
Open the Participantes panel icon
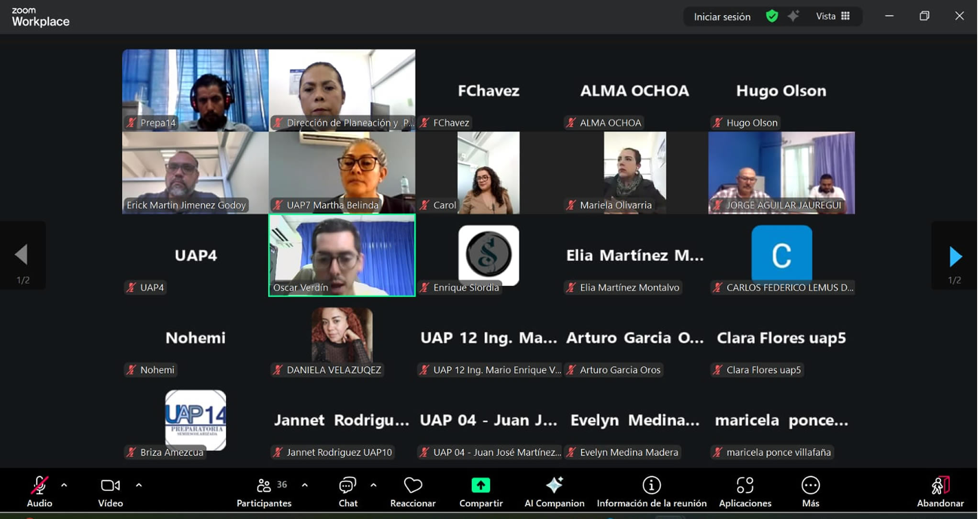point(264,486)
